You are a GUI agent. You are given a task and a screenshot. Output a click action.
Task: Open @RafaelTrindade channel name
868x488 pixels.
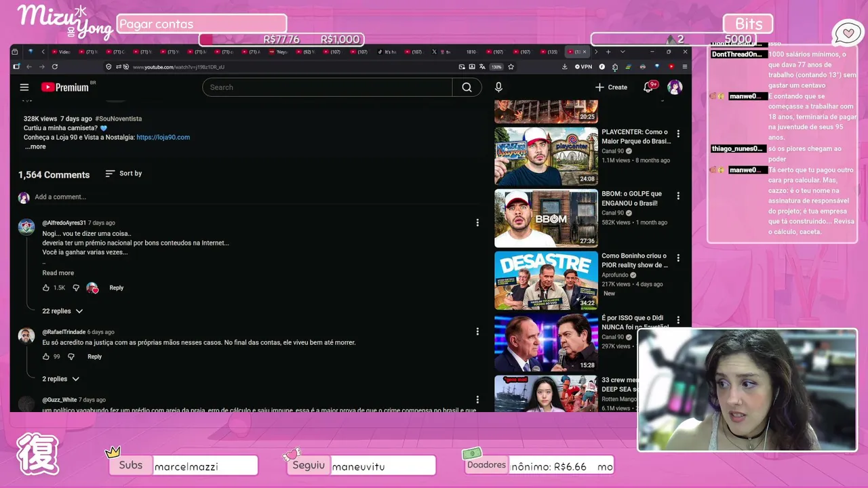(64, 332)
